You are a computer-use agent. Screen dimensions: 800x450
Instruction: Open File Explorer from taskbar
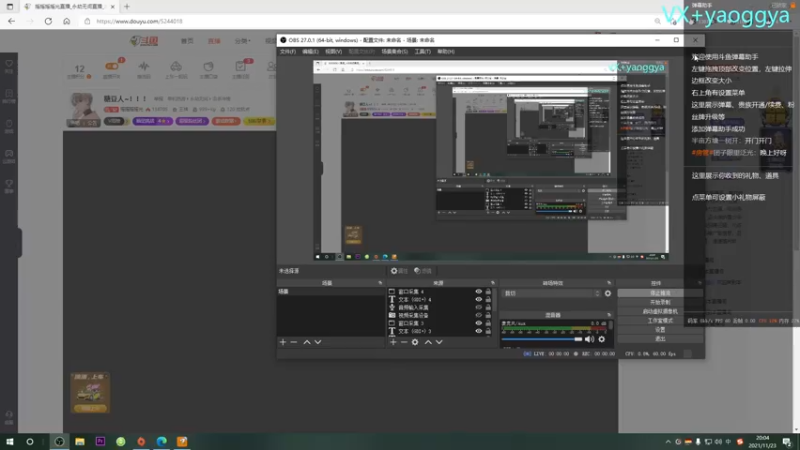point(80,442)
